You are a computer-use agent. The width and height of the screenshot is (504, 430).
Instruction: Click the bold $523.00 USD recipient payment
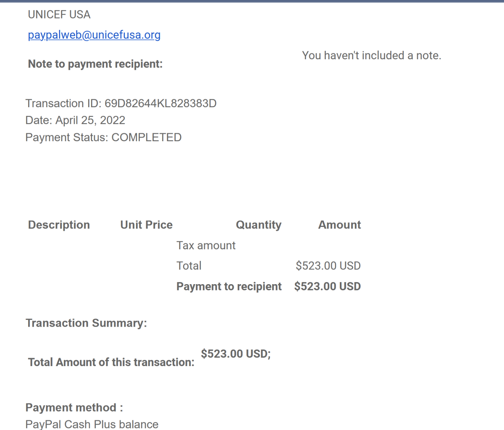coord(328,286)
